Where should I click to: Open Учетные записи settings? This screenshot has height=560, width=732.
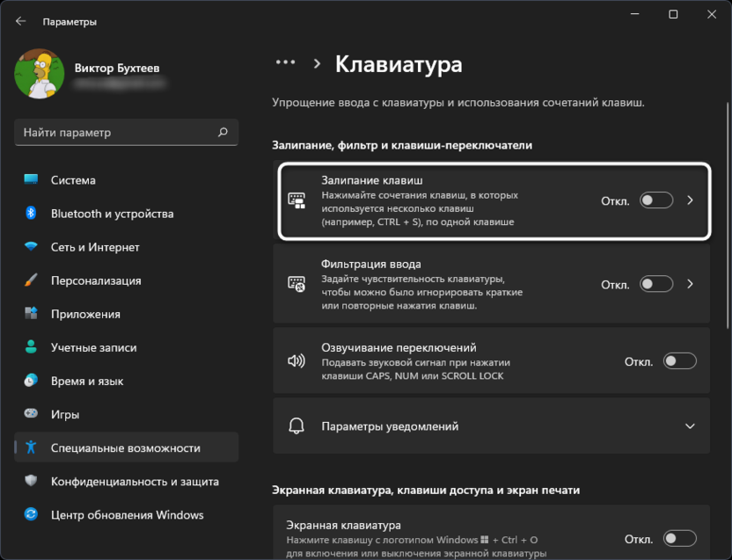[127, 347]
